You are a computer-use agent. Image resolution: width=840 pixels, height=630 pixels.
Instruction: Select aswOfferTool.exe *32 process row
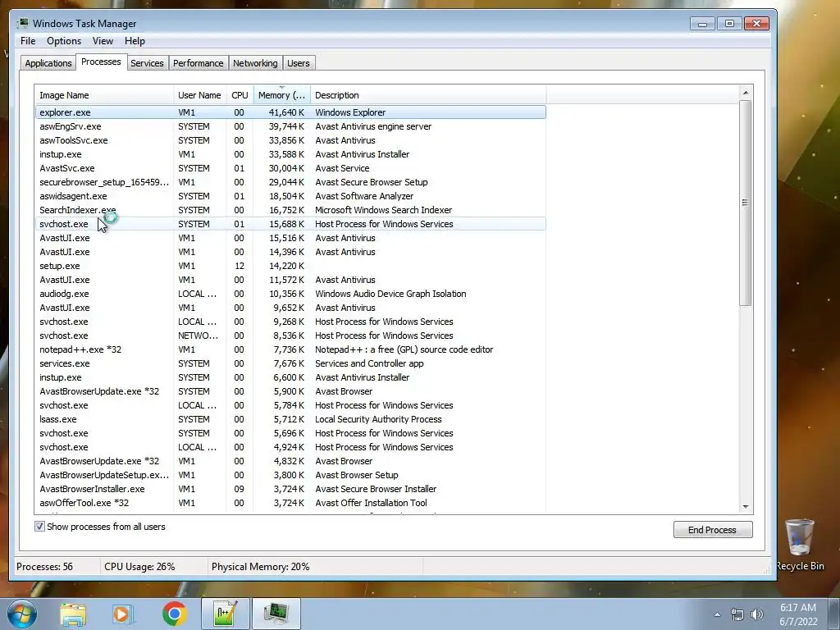(x=290, y=503)
